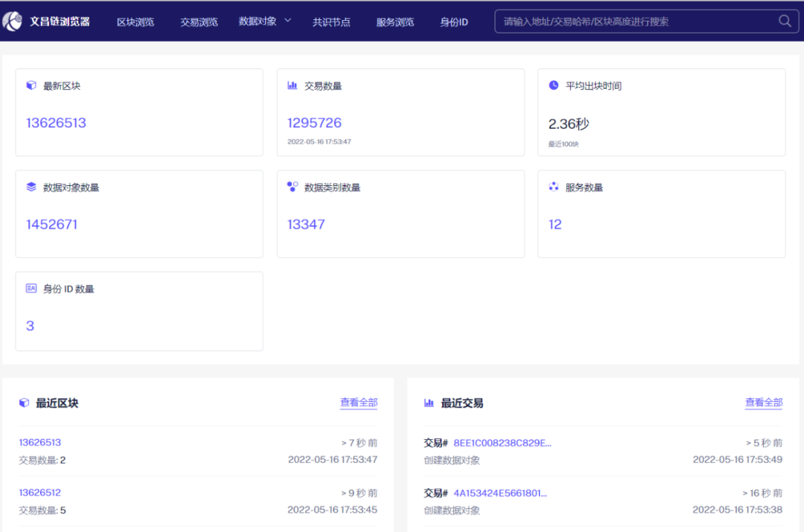Image resolution: width=804 pixels, height=532 pixels.
Task: Open transaction hash 4A153424E5661801...
Action: 500,493
